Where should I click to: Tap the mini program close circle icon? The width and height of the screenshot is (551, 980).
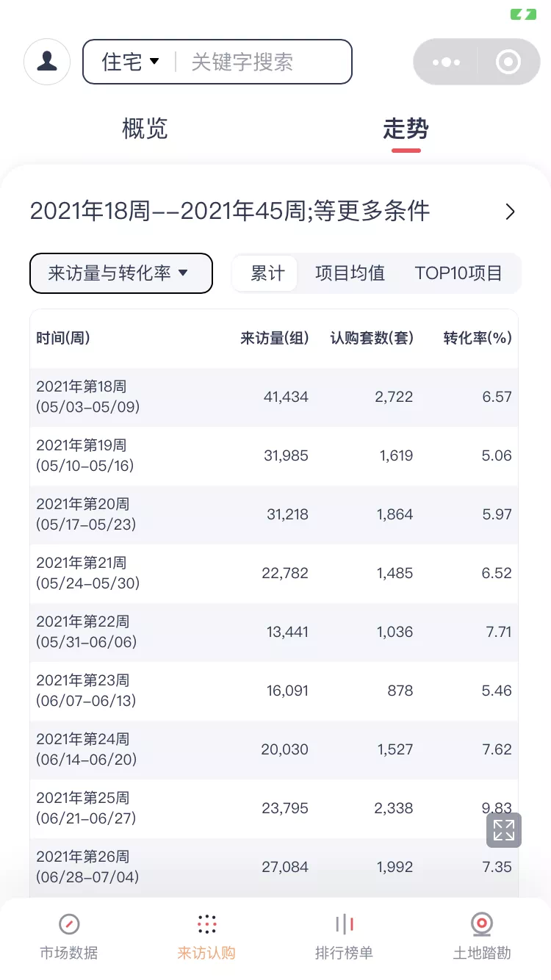tap(508, 62)
